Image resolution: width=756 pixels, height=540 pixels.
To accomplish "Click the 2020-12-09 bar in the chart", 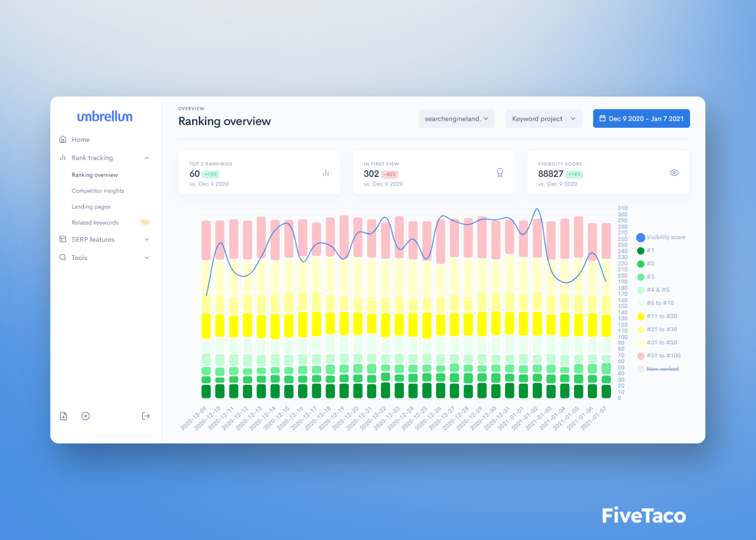I will click(x=206, y=309).
